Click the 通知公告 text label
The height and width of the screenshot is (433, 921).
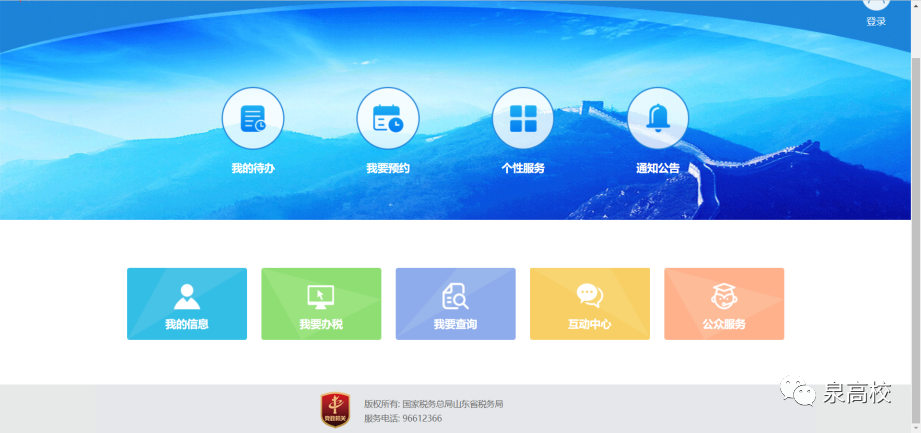657,168
